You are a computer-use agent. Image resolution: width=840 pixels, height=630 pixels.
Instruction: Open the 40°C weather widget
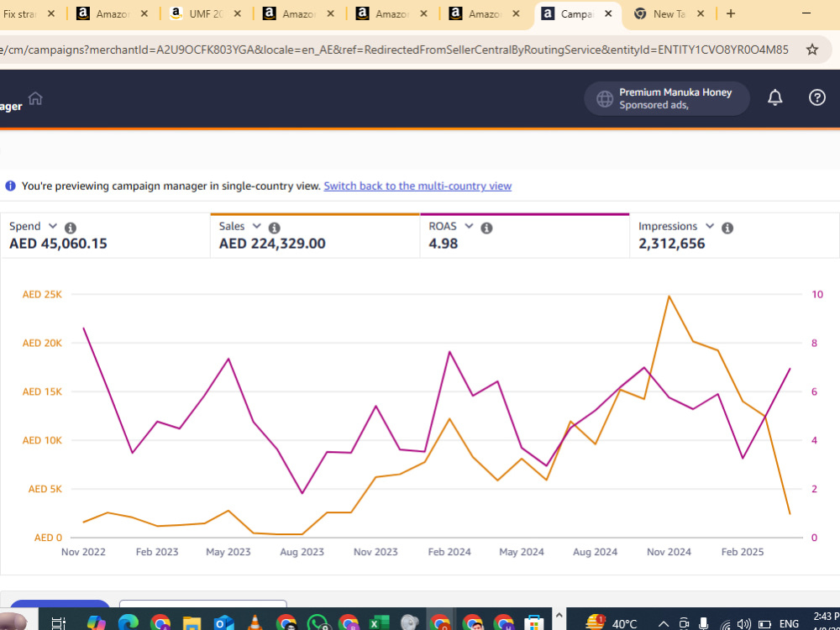[611, 622]
